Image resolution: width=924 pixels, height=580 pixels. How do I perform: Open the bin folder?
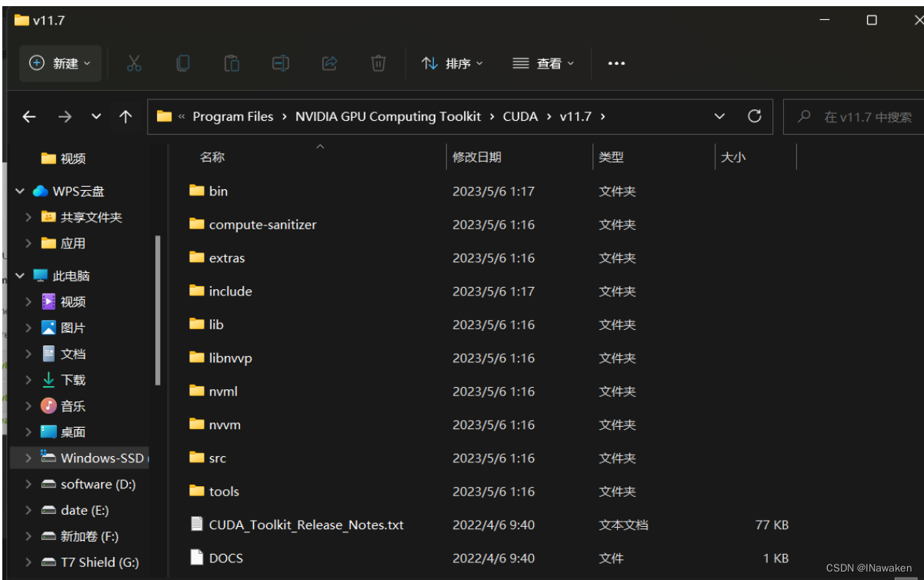(x=219, y=191)
